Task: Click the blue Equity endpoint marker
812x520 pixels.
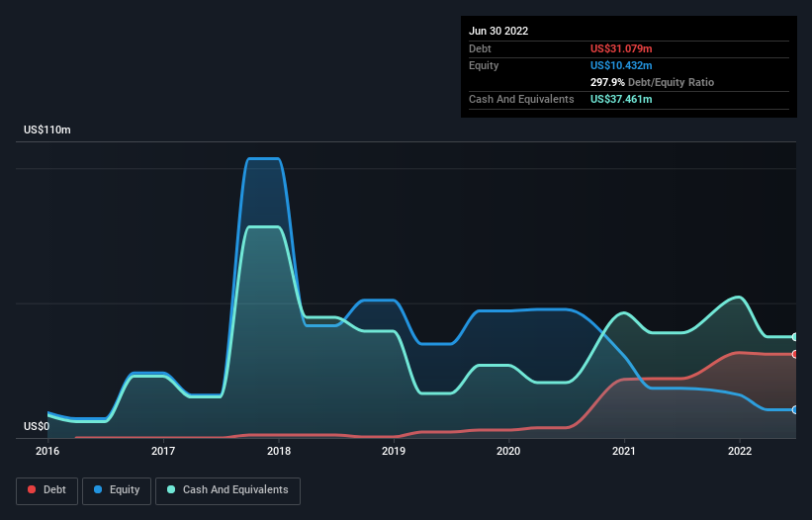Action: pos(795,410)
